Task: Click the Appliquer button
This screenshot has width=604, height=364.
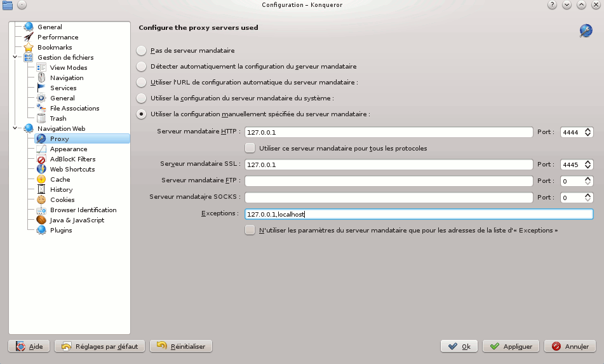Action: click(x=511, y=346)
